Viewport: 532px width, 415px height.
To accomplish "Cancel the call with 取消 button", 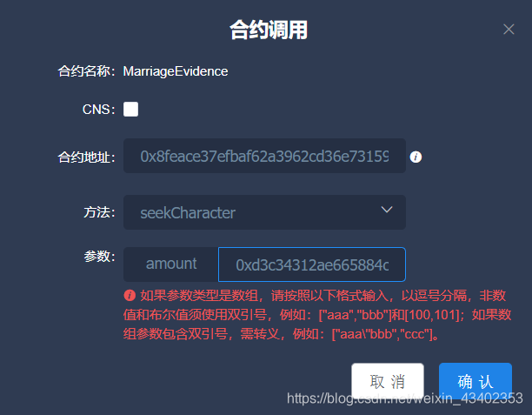I will [388, 381].
